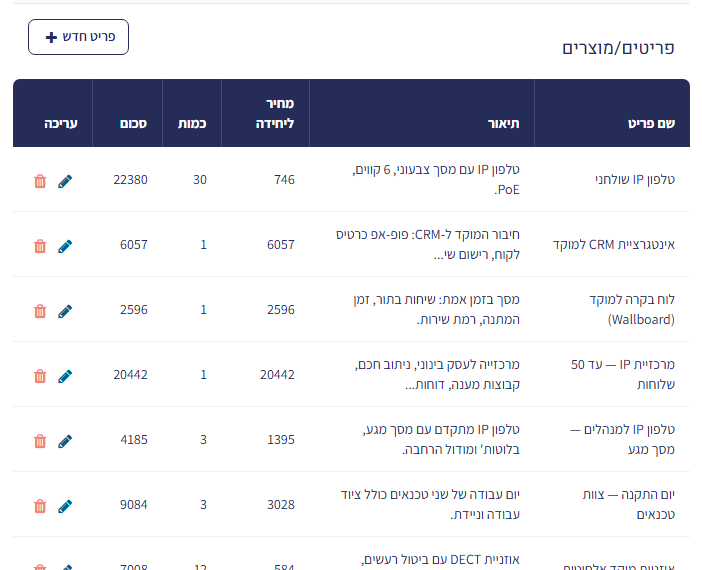The width and height of the screenshot is (702, 570).
Task: Edit the מרכזיית IP עד 50 שלוחות row
Action: pos(65,376)
